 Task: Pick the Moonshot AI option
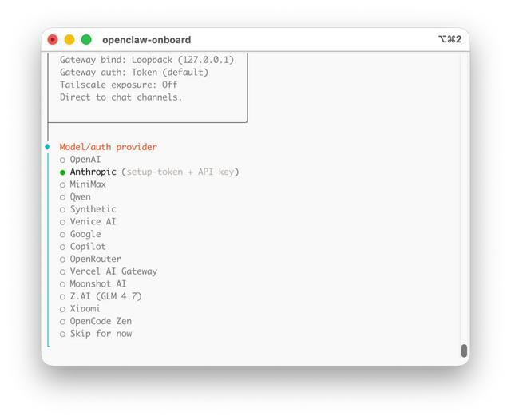[x=97, y=283]
